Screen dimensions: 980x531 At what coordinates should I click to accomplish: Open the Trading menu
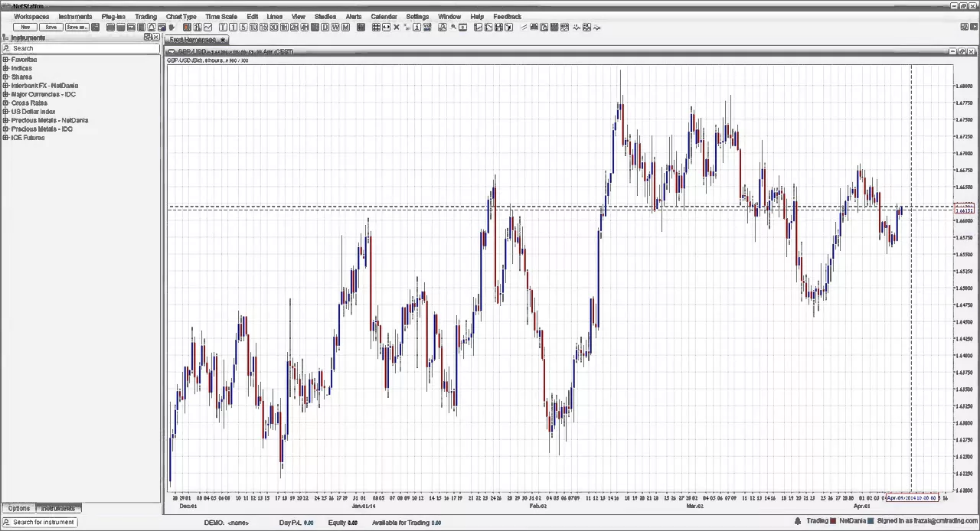click(145, 16)
